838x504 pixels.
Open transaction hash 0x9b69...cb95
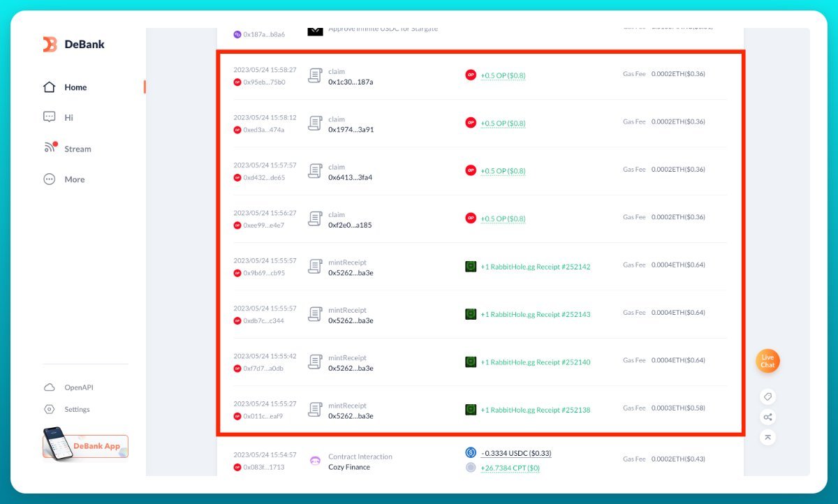264,273
